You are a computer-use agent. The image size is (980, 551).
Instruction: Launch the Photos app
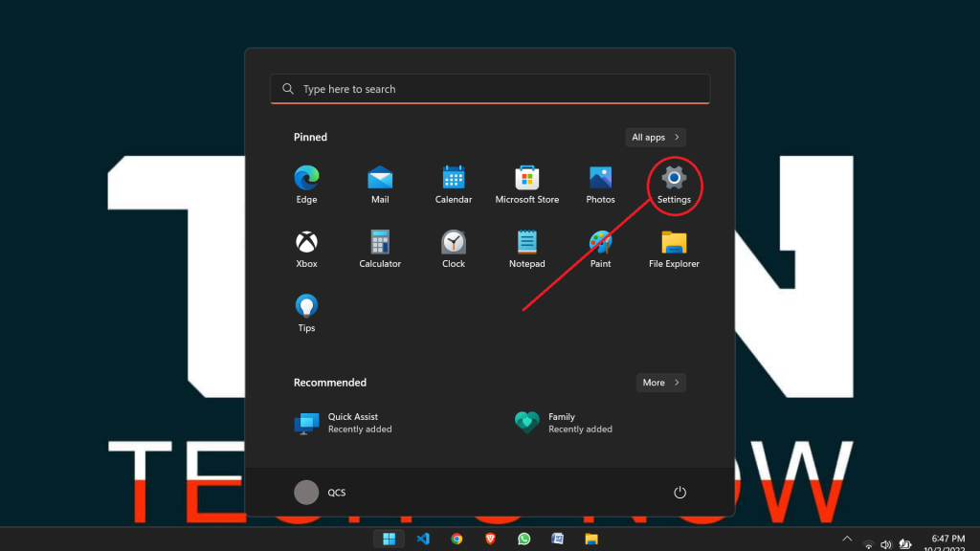600,185
